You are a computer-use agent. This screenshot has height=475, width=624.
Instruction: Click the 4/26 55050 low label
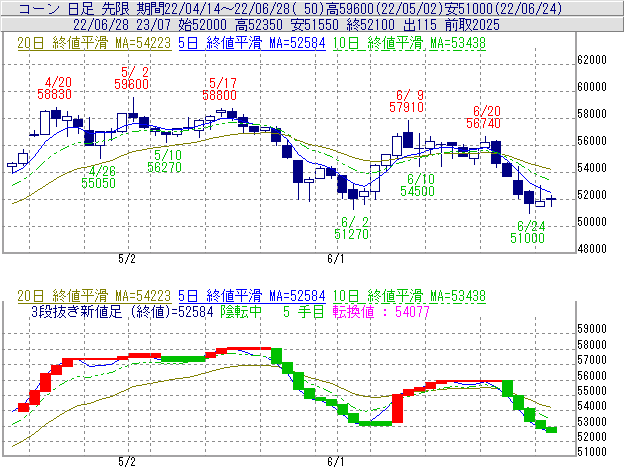(x=98, y=177)
